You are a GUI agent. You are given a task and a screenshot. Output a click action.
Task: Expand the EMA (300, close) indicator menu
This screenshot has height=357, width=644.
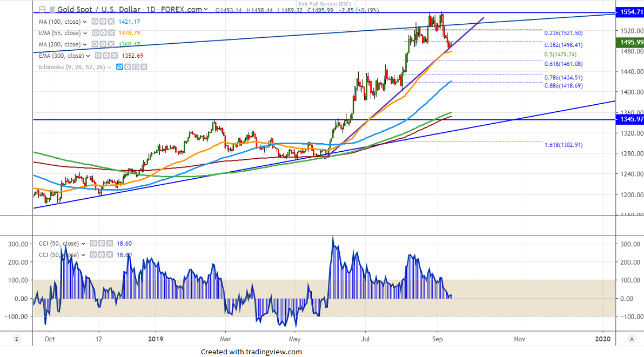click(88, 56)
